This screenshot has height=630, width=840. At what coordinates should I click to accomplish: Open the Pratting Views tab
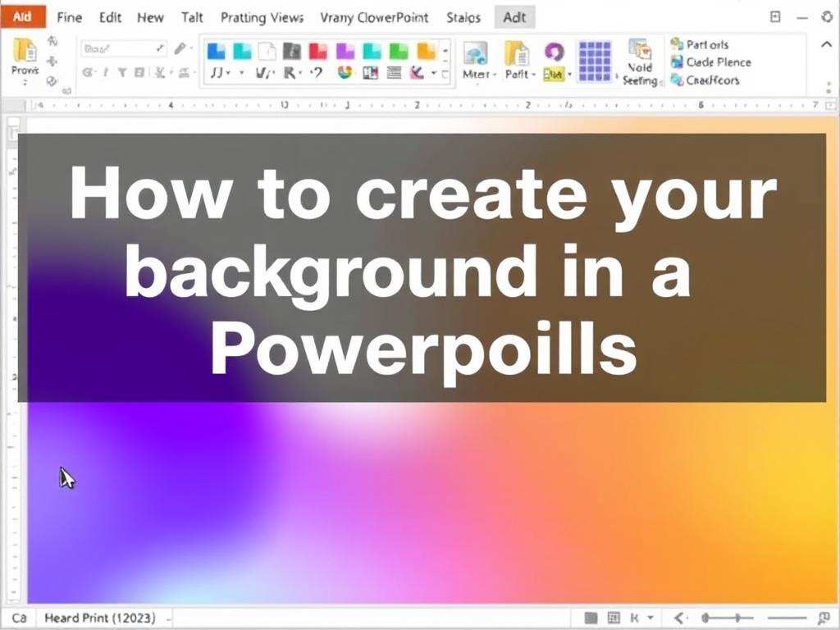[262, 18]
